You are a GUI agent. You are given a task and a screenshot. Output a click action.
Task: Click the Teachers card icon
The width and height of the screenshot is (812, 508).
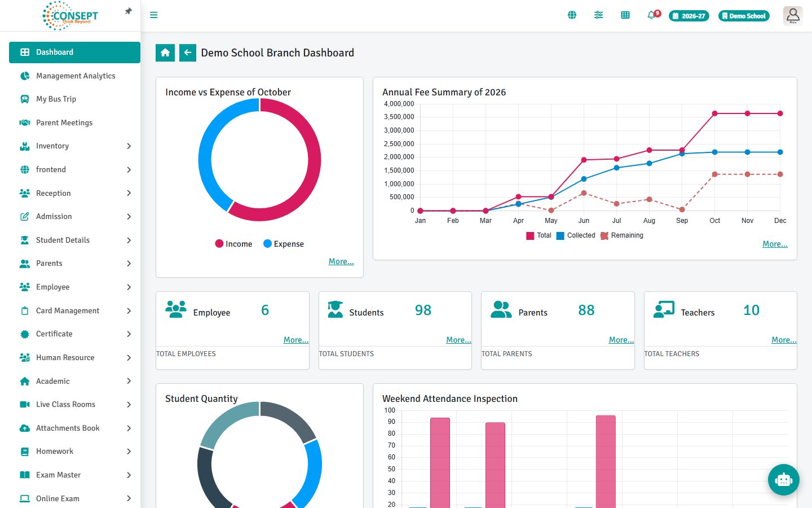664,309
